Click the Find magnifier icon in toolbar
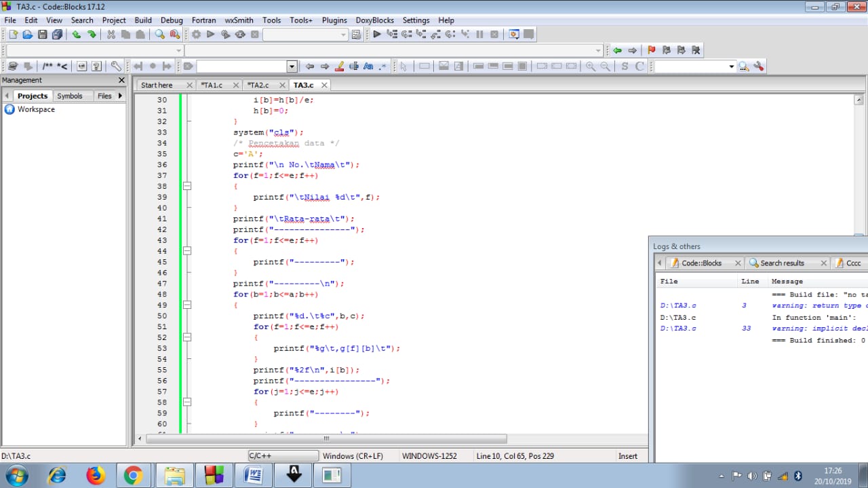 [159, 35]
